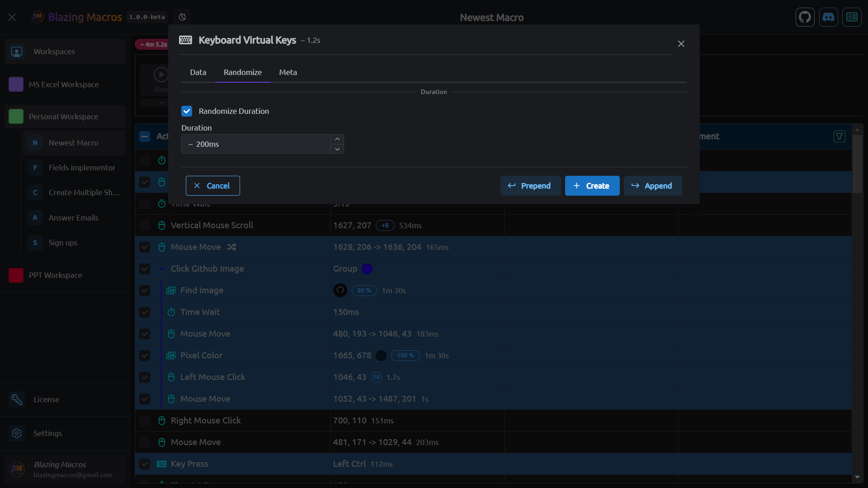Select the Randomize tab

coord(243,72)
